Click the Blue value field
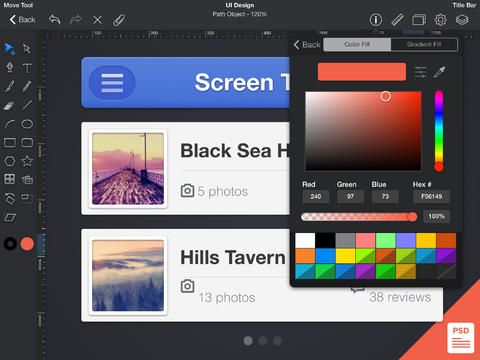This screenshot has width=480, height=360. [385, 197]
